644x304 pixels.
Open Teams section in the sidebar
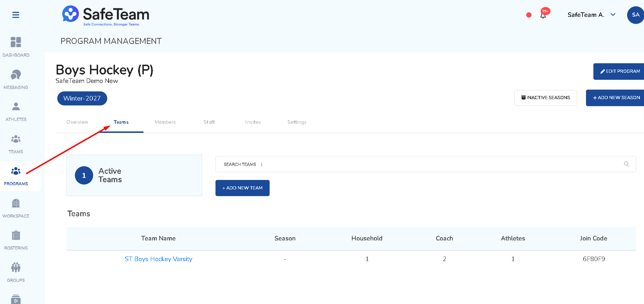coord(16,144)
